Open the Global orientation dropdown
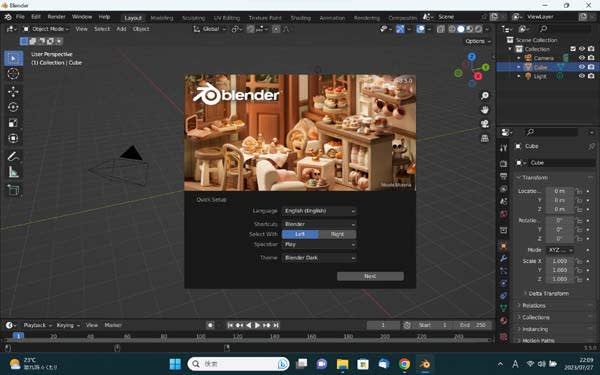This screenshot has width=600, height=375. coord(210,29)
